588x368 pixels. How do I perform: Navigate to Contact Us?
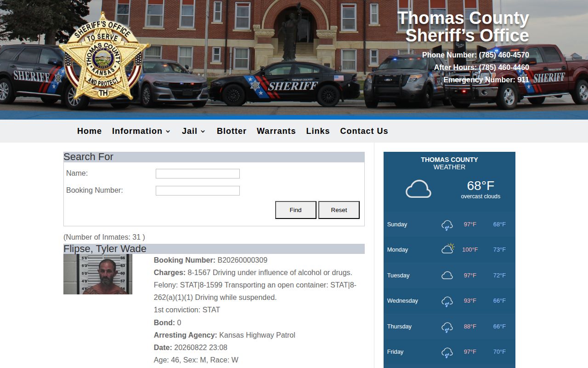click(x=364, y=131)
